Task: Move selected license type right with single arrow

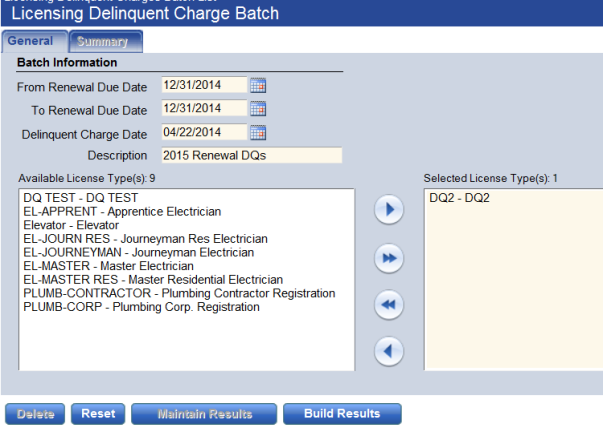Action: 388,211
